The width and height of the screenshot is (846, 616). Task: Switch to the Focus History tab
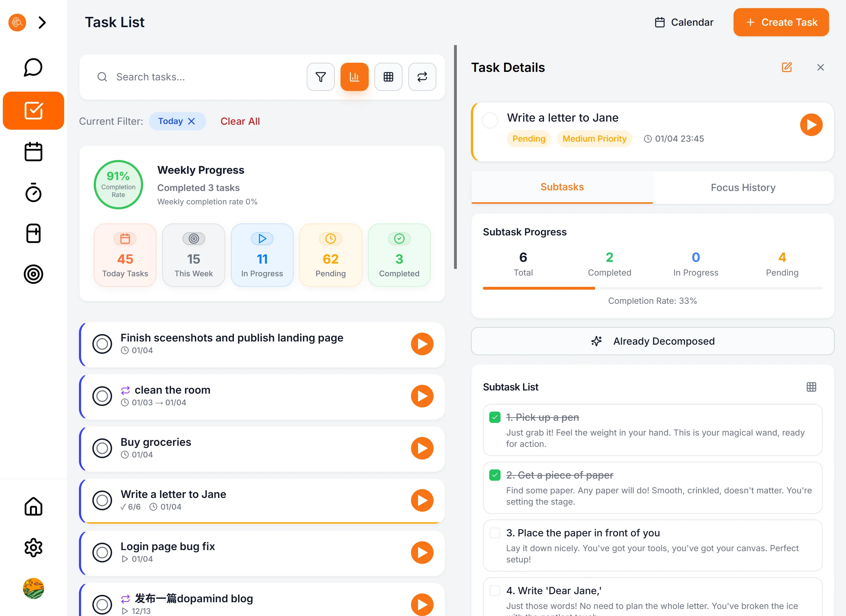(743, 187)
